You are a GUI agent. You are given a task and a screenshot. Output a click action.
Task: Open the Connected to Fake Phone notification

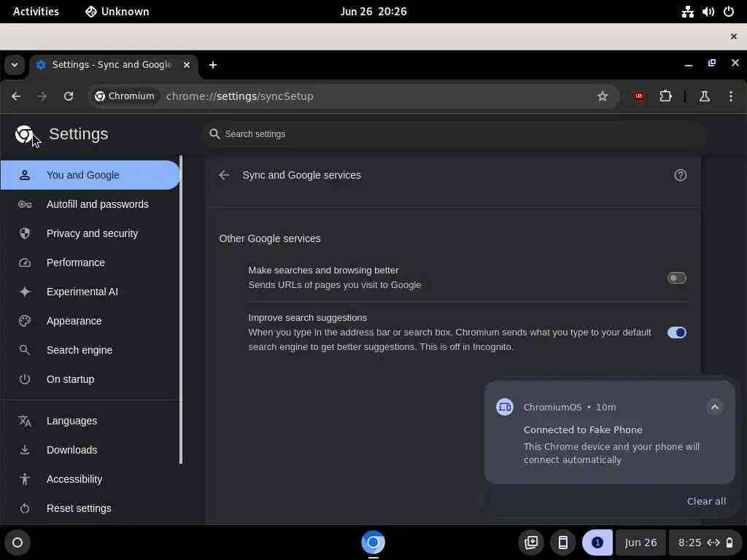610,432
